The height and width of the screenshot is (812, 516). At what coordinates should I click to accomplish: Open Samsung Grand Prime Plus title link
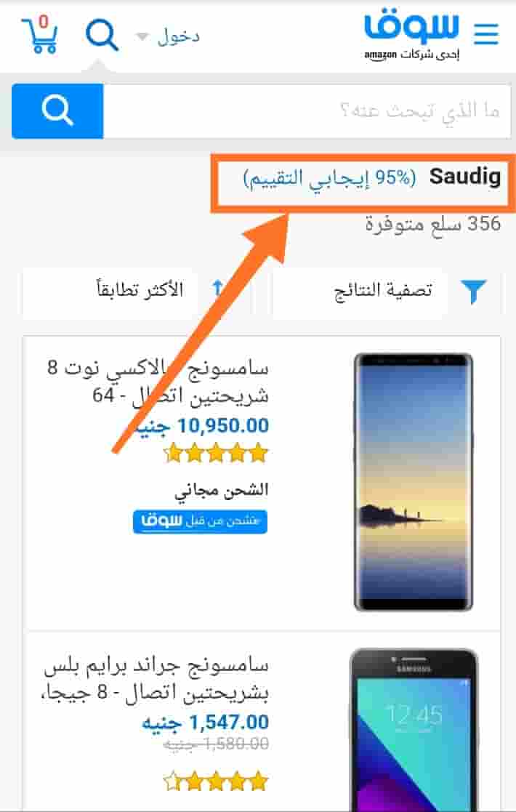[156, 678]
